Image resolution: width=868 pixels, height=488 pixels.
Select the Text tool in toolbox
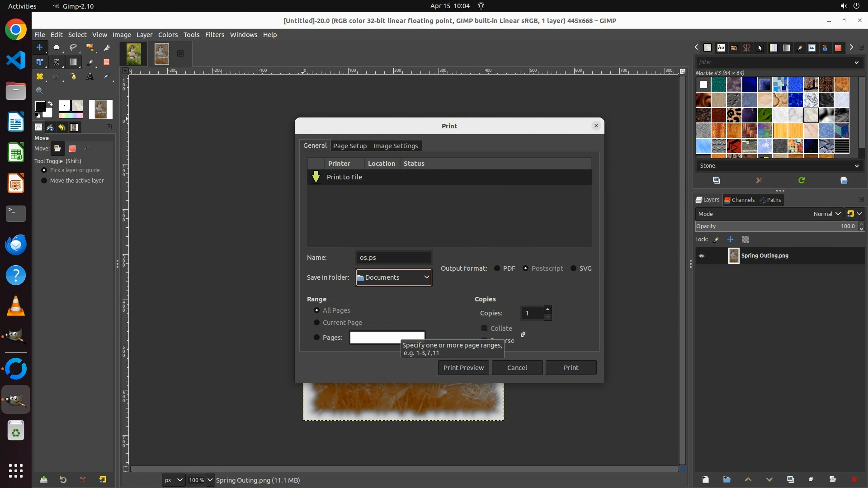tap(90, 77)
